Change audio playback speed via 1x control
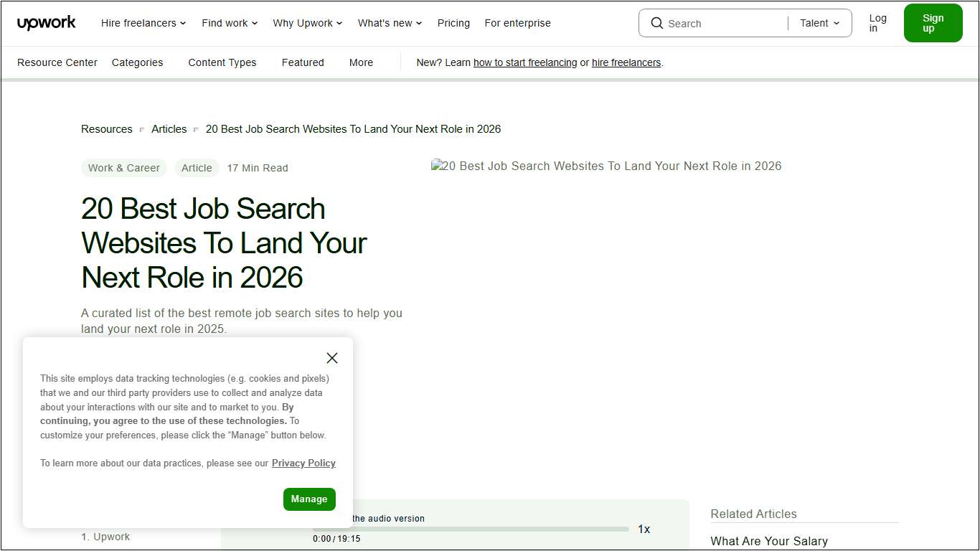The height and width of the screenshot is (551, 980). [644, 529]
